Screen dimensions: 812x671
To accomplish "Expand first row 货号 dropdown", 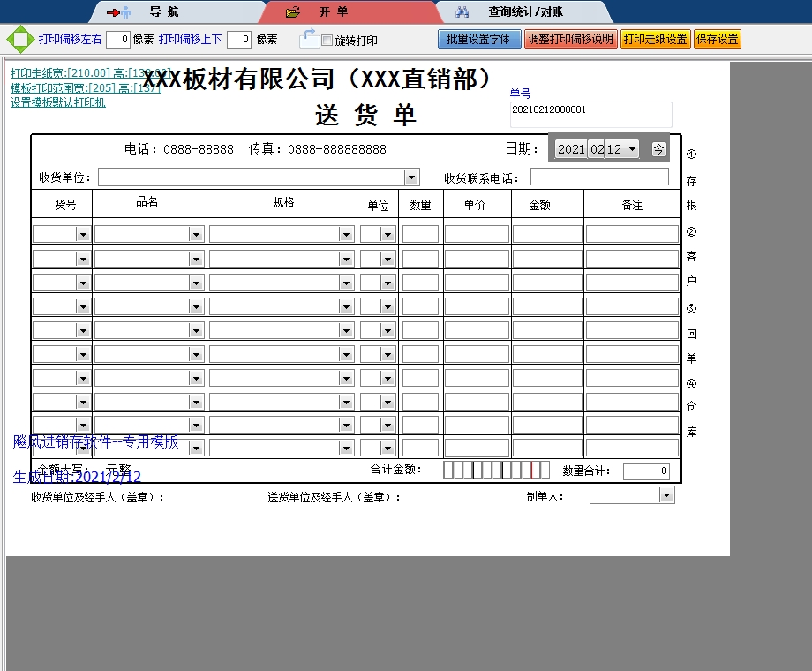I will click(83, 235).
